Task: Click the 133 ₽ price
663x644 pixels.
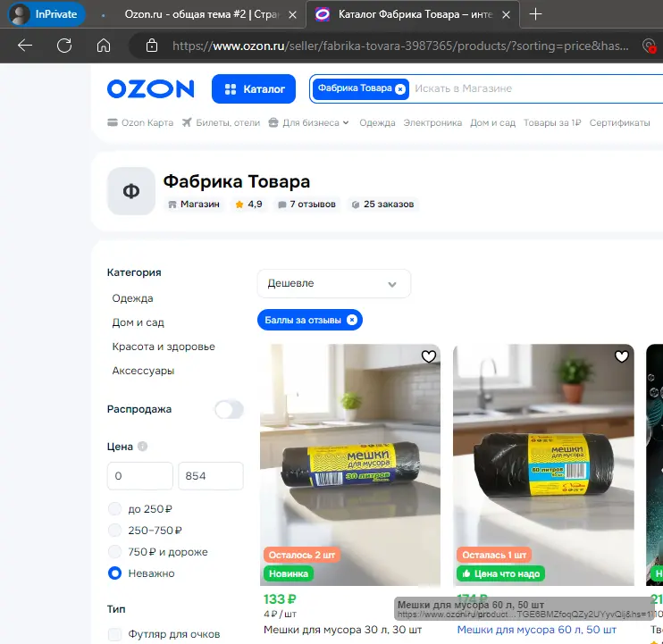Action: [280, 599]
